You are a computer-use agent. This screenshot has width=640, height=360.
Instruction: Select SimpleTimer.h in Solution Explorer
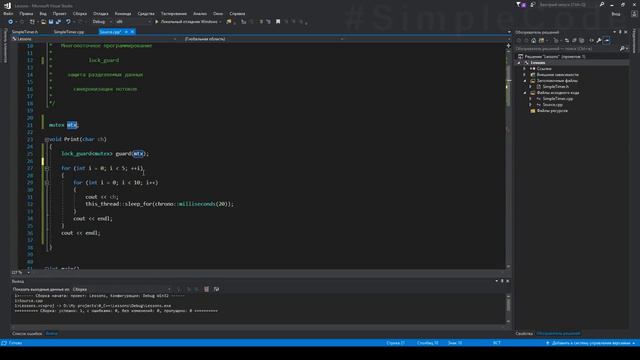[x=555, y=87]
